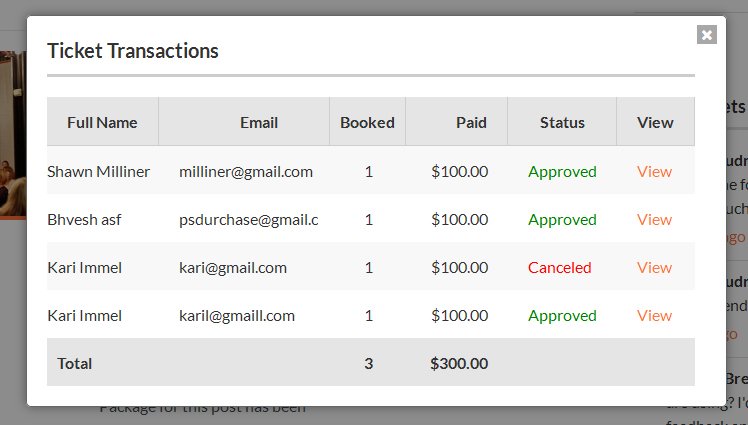Viewport: 748px width, 425px height.
Task: Click Approved status for Shawn Milliner
Action: [562, 172]
